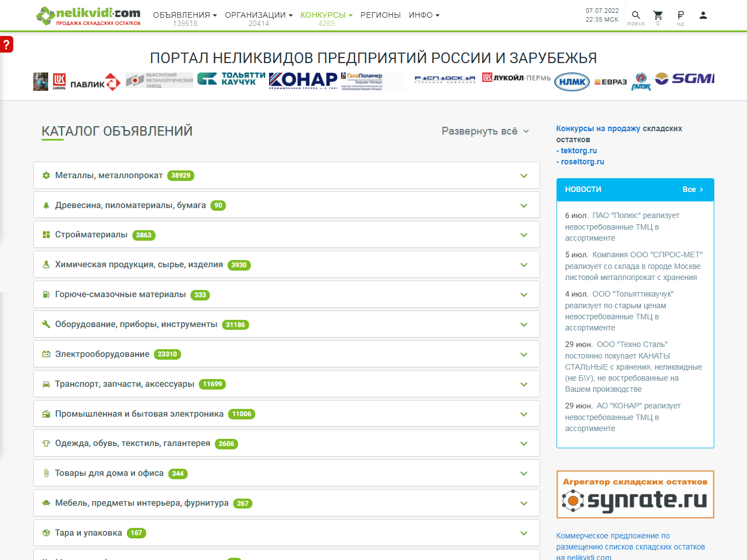Image resolution: width=747 pixels, height=560 pixels.
Task: Expand the Электрооборудование category chevron
Action: tap(524, 354)
